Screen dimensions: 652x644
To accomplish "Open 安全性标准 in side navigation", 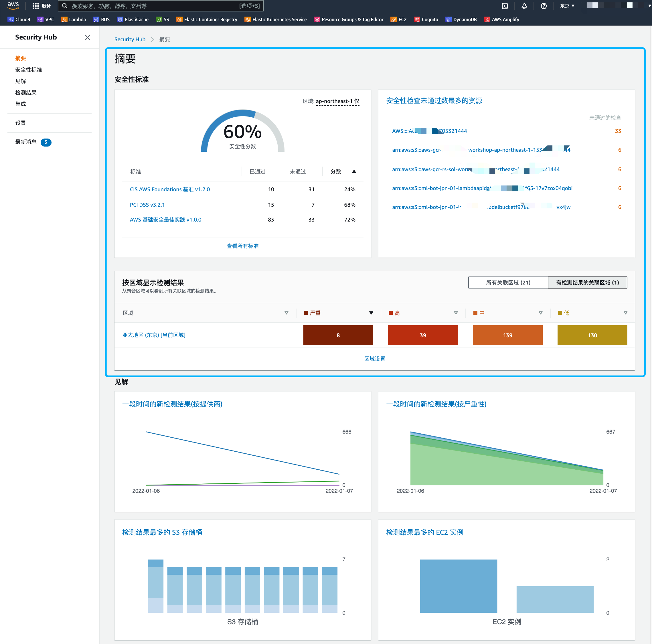I will 28,70.
